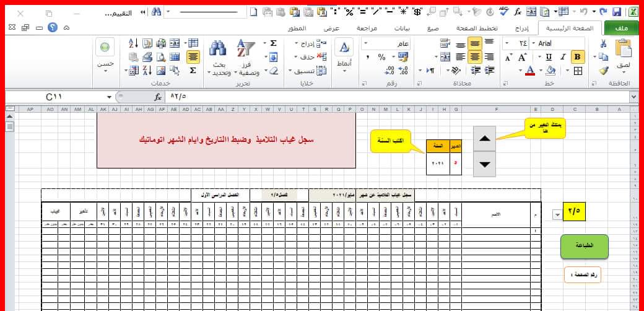Toggle middle vertical alignment

coord(475,43)
